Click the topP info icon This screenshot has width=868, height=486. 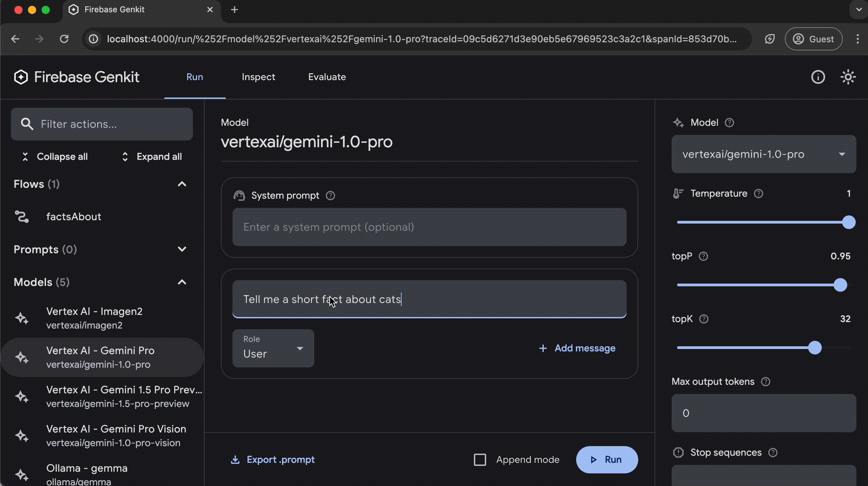(x=702, y=256)
